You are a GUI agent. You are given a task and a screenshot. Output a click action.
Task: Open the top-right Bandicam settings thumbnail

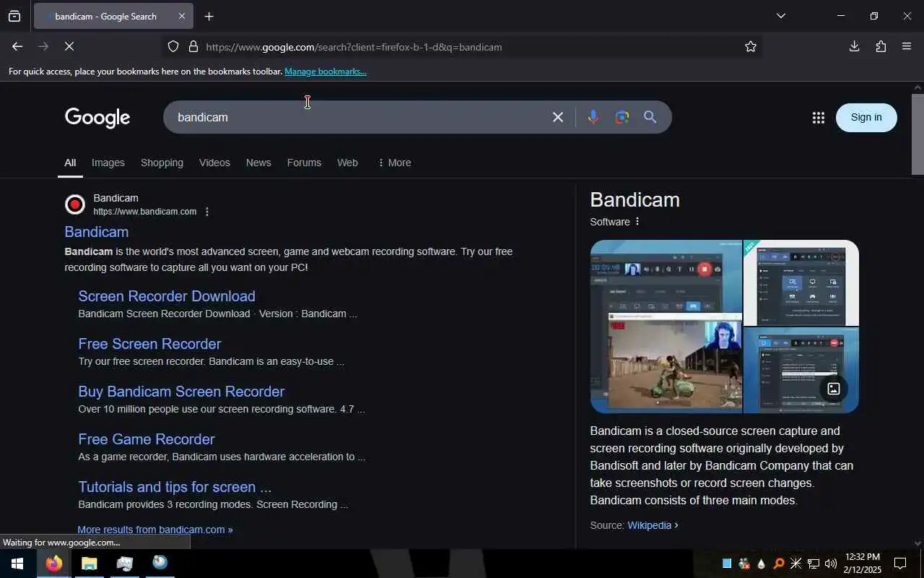[801, 282]
